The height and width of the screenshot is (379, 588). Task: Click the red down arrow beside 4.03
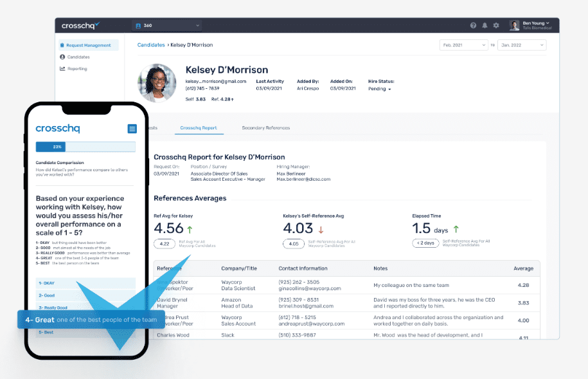[x=321, y=230]
